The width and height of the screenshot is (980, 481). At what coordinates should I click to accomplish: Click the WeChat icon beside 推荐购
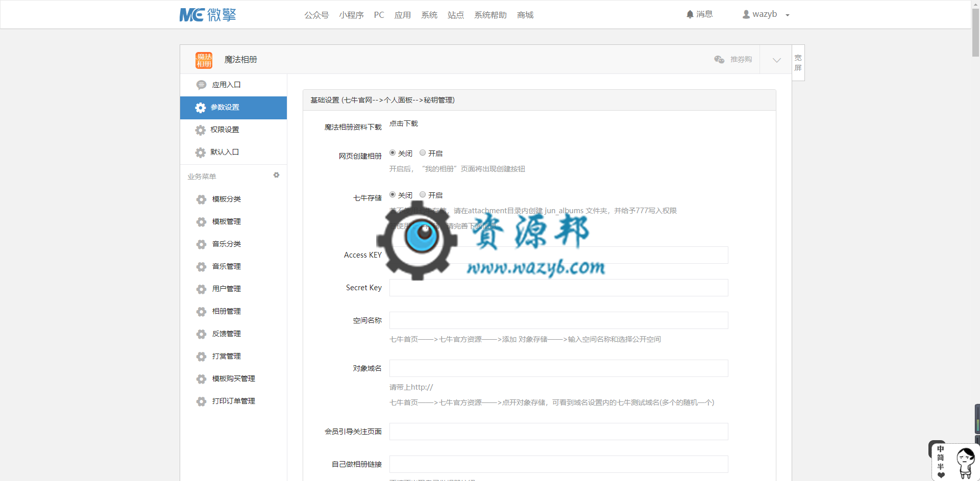point(719,60)
